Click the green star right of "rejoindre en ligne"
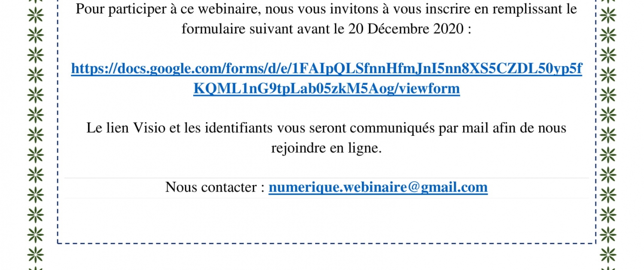This screenshot has height=270, width=644. (x=608, y=154)
